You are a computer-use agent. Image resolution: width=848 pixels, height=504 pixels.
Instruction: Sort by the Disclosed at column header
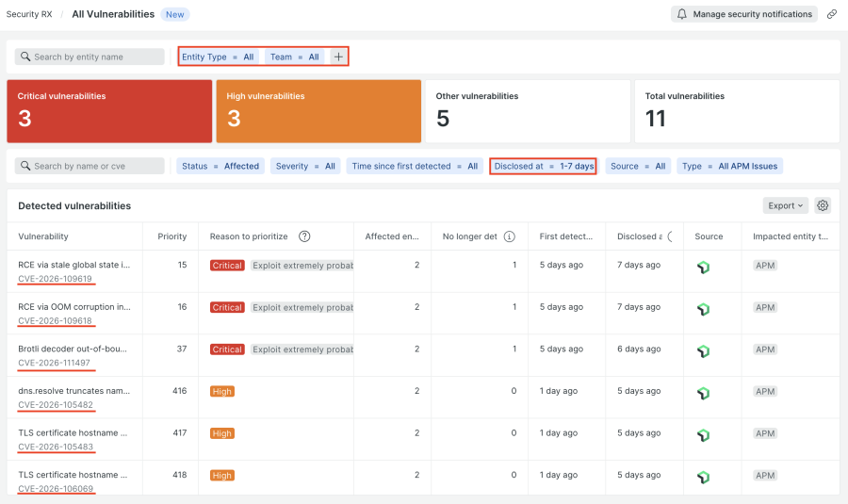coord(640,236)
